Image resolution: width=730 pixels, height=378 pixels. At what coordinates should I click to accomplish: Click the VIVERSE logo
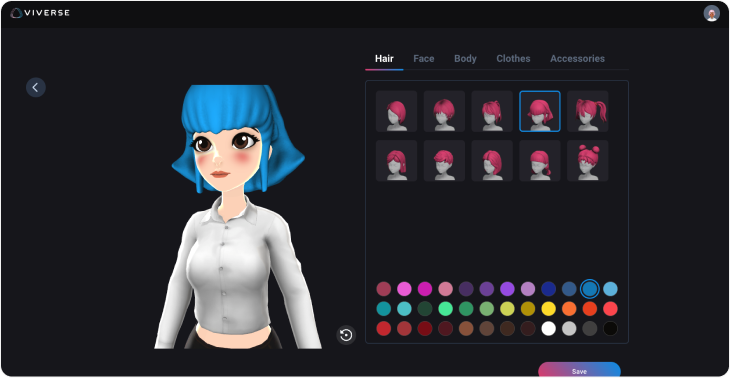40,13
